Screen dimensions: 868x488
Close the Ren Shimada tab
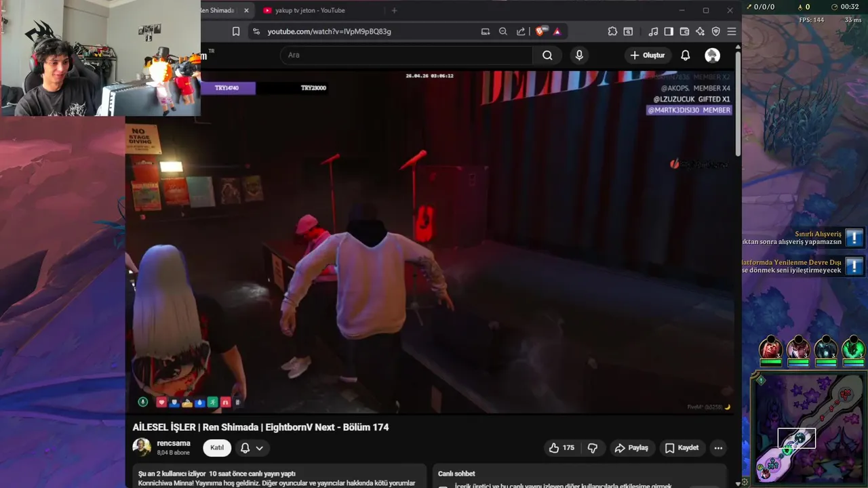pos(246,10)
